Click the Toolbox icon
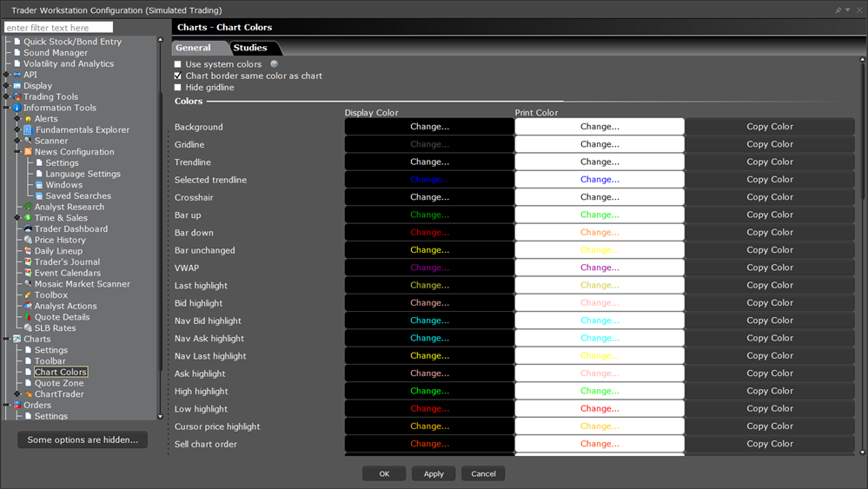The height and width of the screenshot is (489, 868). [28, 294]
